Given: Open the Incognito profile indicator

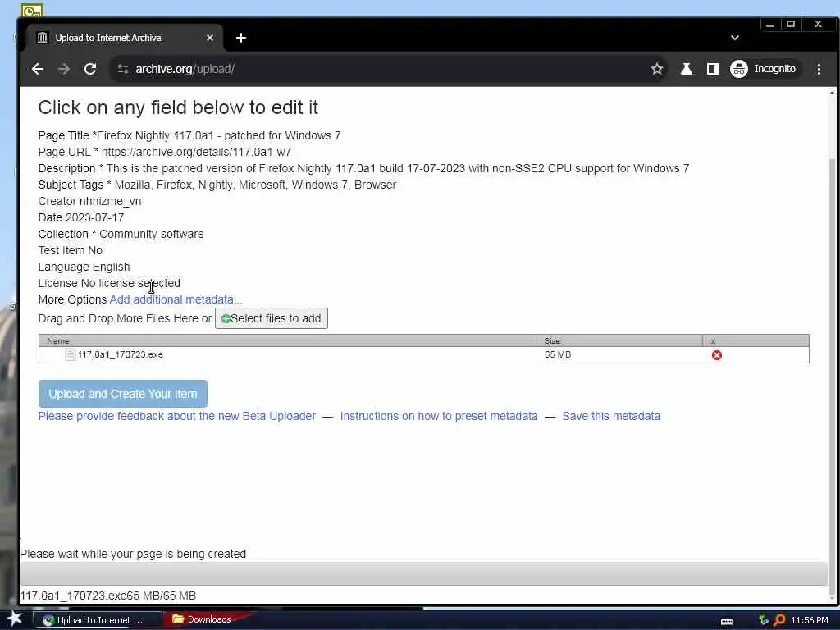Looking at the screenshot, I should (764, 69).
